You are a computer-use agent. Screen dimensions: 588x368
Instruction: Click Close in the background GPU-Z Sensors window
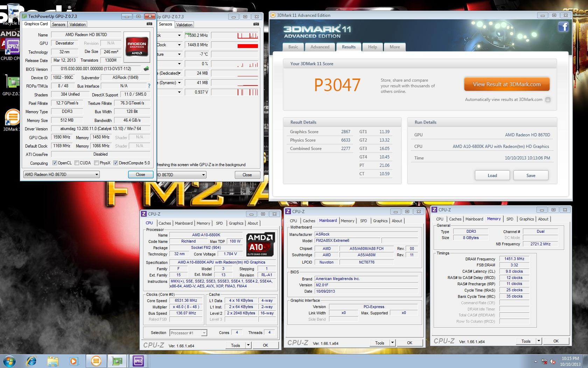(247, 175)
